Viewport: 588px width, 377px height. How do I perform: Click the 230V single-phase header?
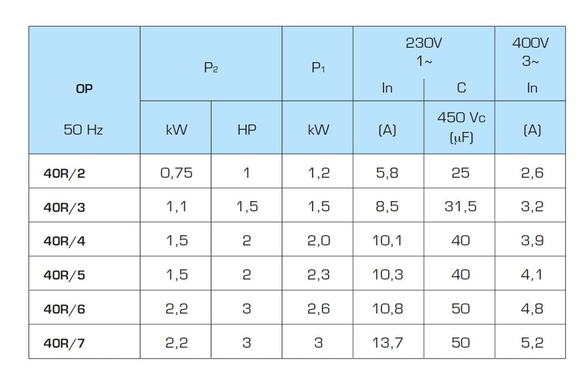[x=423, y=52]
